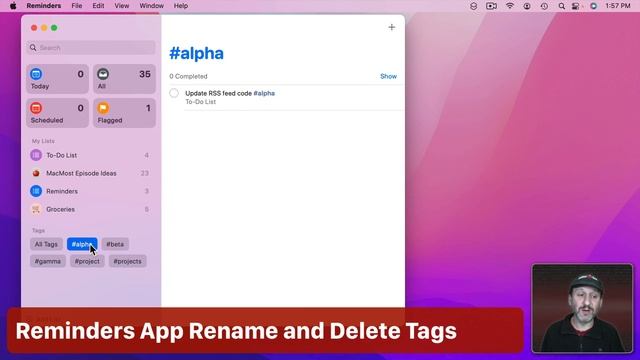Open the Help menu

[x=181, y=6]
